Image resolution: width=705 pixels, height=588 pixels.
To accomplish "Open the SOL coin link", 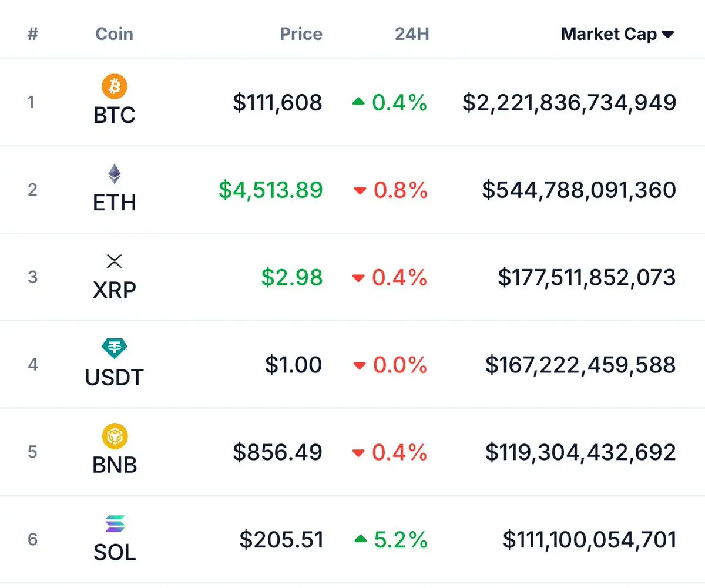I will (115, 552).
